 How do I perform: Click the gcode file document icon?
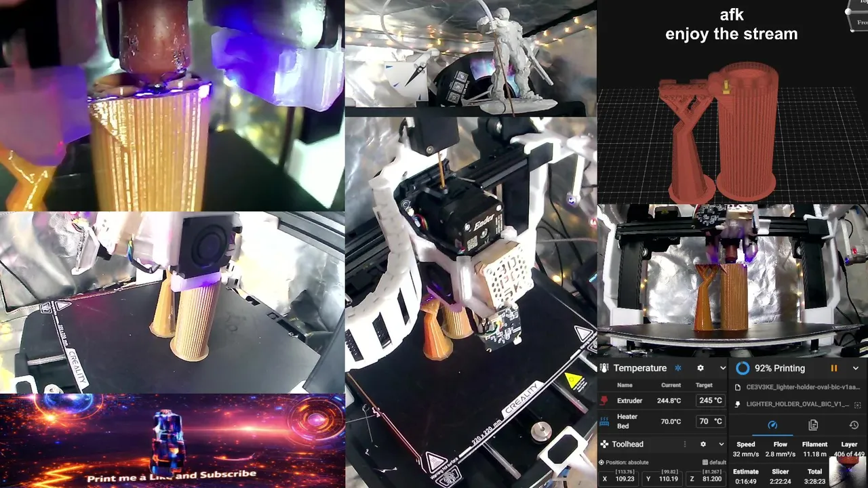[738, 388]
